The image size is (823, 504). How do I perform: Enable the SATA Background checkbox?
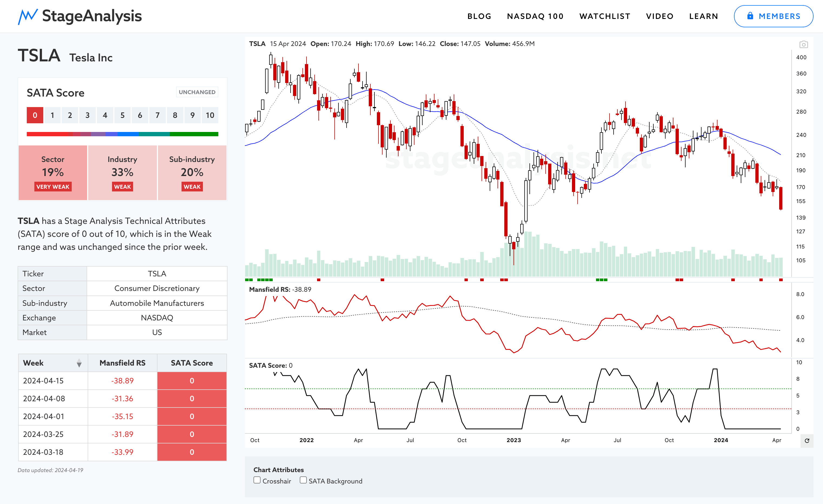click(x=303, y=480)
